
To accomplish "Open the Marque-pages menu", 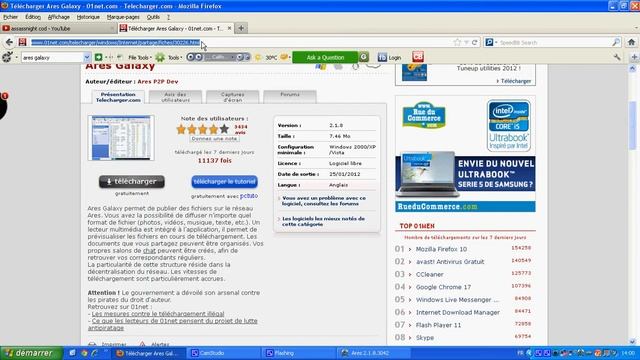I will (x=123, y=17).
